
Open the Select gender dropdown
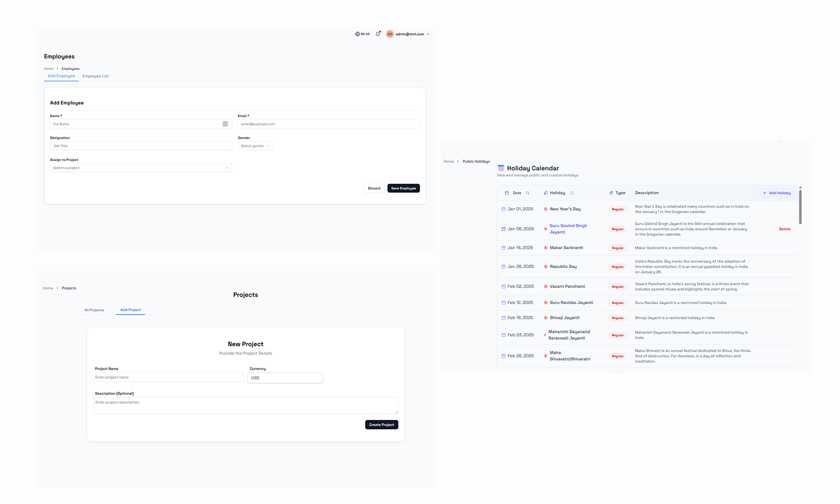coord(255,145)
